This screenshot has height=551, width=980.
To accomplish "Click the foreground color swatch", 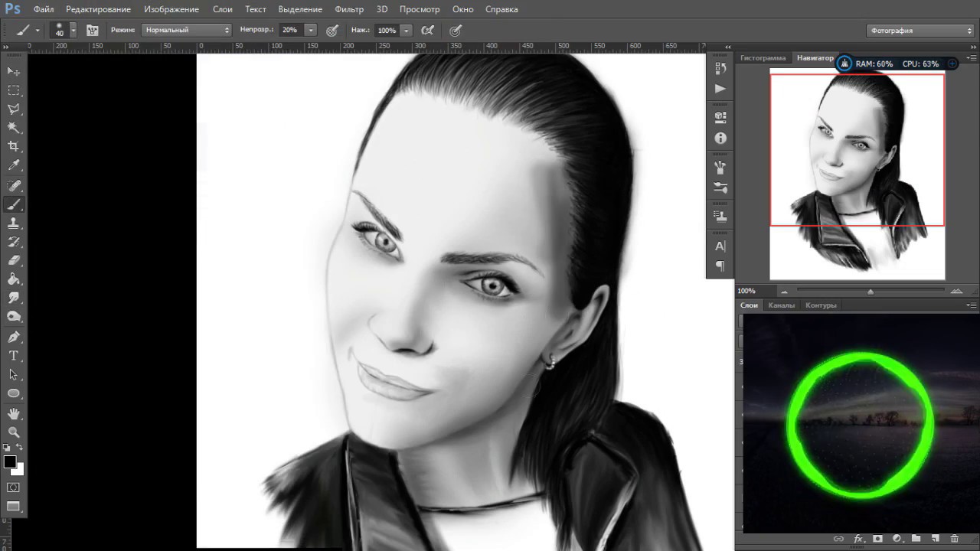I will click(x=9, y=461).
